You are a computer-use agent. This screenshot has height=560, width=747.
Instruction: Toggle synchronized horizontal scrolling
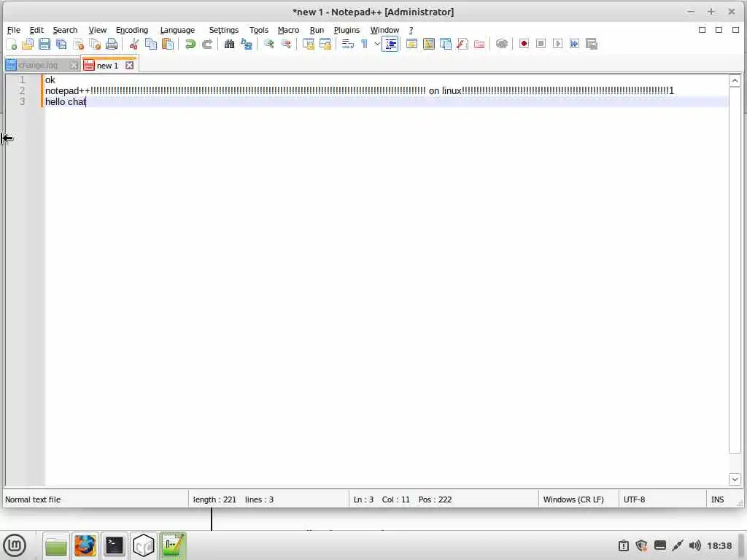click(x=325, y=44)
